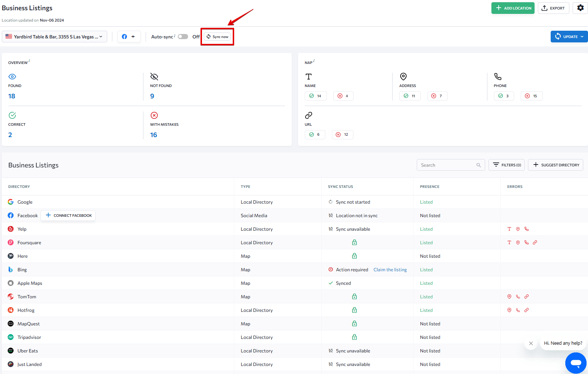The image size is (588, 374).
Task: Click the Google directory icon
Action: pyautogui.click(x=11, y=202)
